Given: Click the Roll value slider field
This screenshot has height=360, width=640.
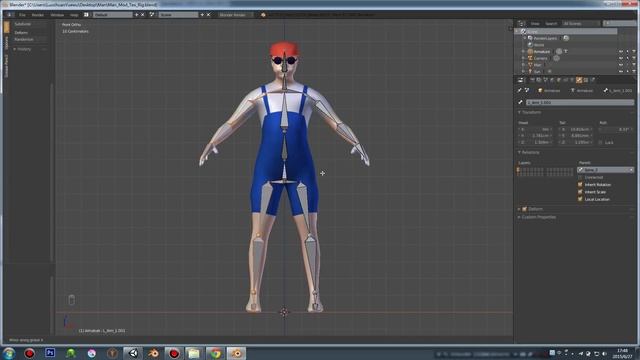Looking at the screenshot, I should (x=615, y=129).
